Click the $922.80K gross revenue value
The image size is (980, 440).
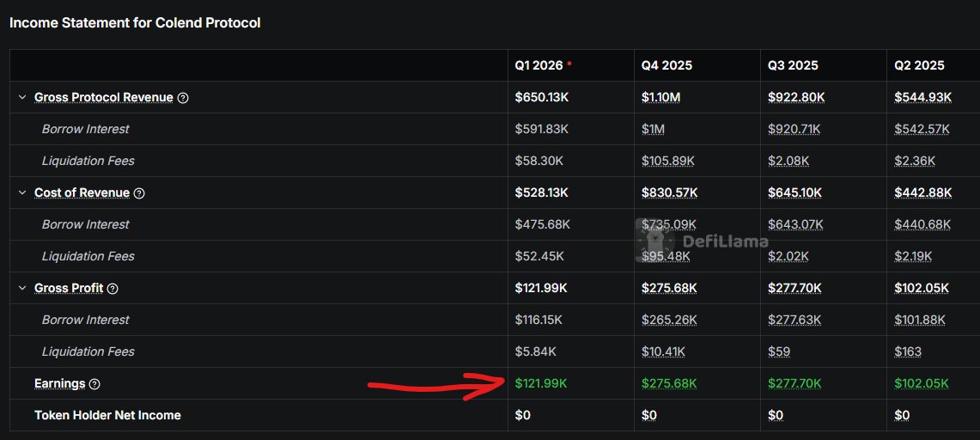pyautogui.click(x=796, y=97)
